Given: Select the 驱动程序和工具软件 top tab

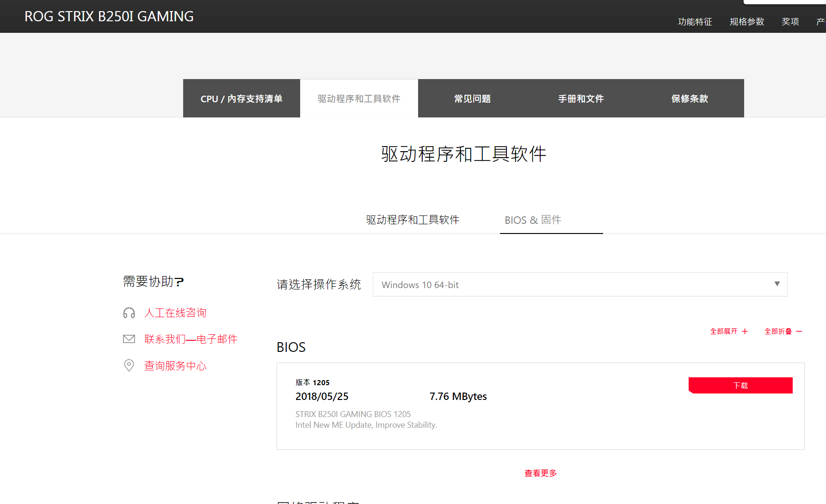Looking at the screenshot, I should [x=359, y=98].
